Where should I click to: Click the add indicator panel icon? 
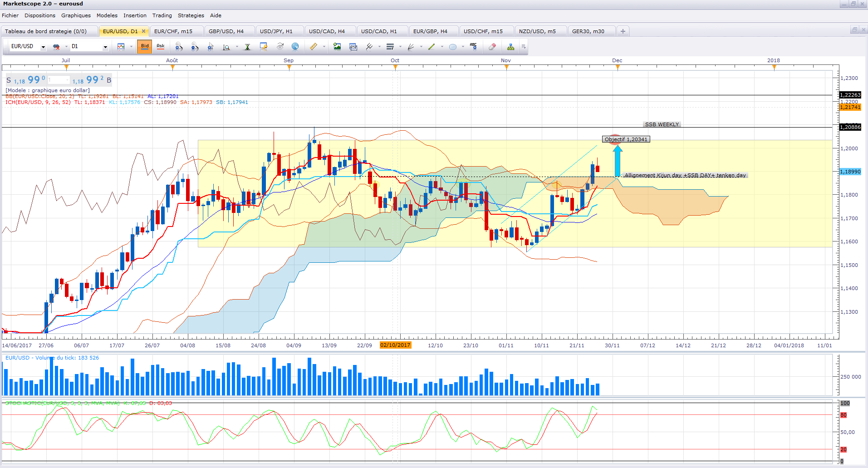(x=353, y=46)
